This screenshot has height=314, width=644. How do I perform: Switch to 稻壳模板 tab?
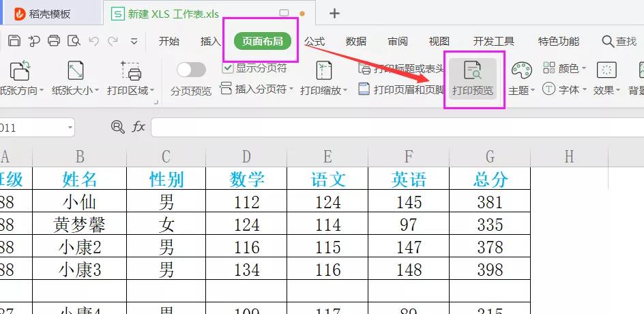43,14
